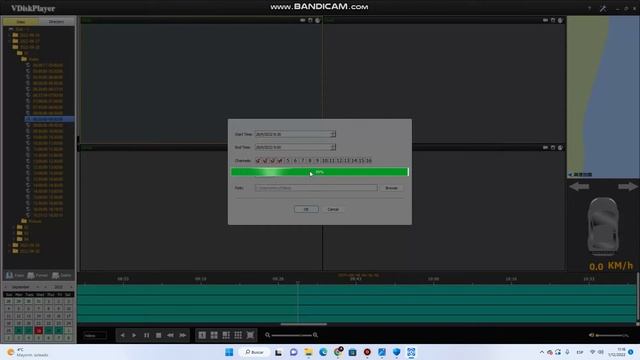Screen dimensions: 640x360
Task: Switch to the Directory tab
Action: point(56,22)
